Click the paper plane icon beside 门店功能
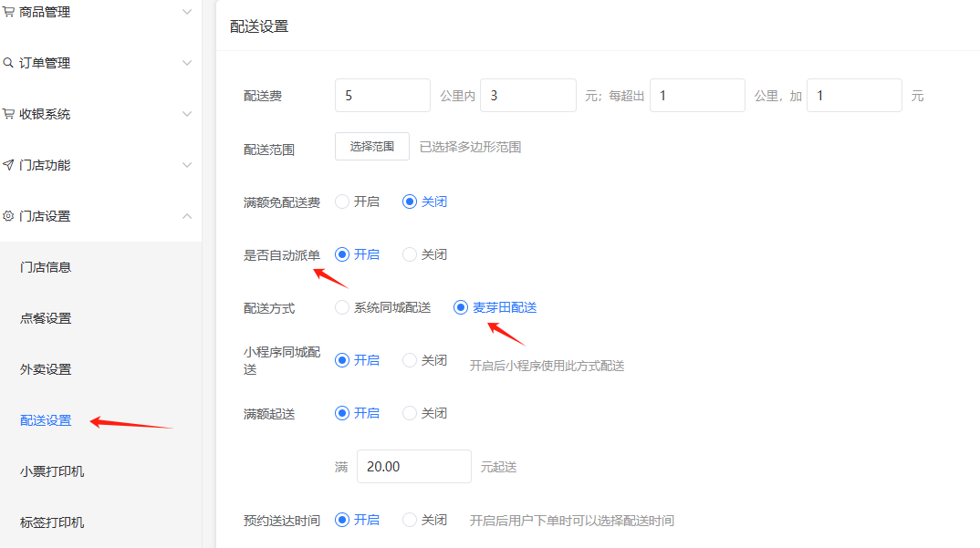 coord(8,165)
